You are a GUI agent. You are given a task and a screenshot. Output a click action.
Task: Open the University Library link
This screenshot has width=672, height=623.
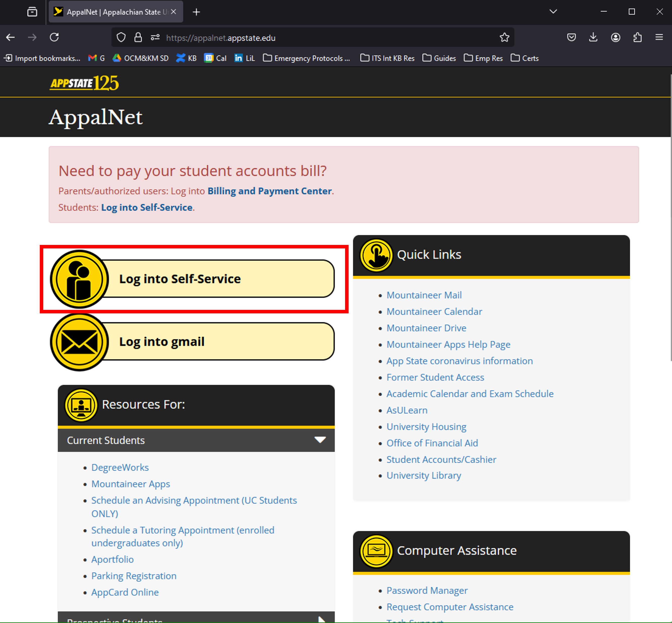tap(424, 475)
